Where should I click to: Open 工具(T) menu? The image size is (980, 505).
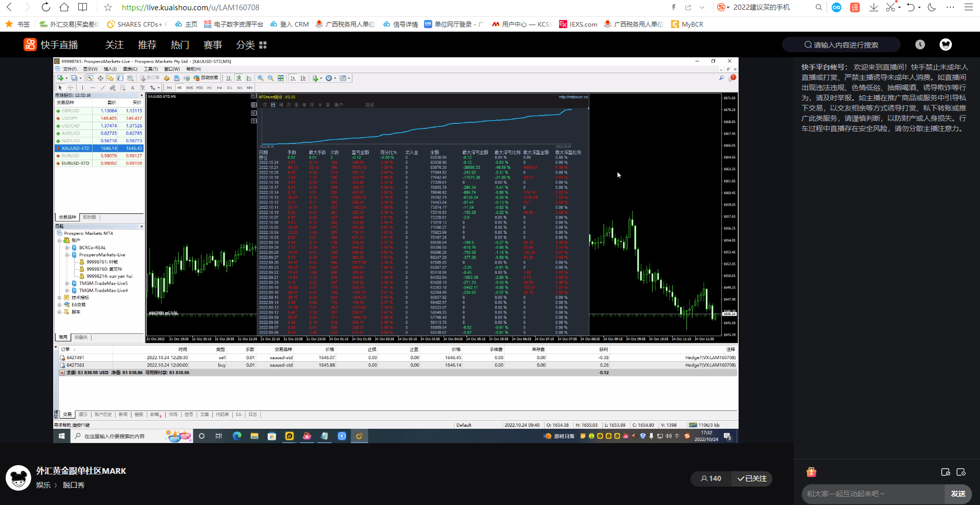(150, 69)
